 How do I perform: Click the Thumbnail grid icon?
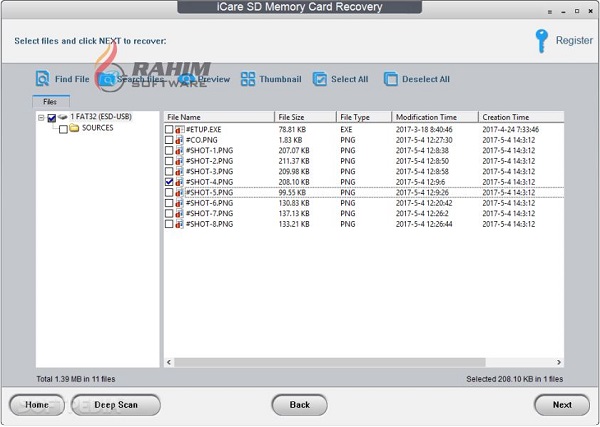click(248, 79)
